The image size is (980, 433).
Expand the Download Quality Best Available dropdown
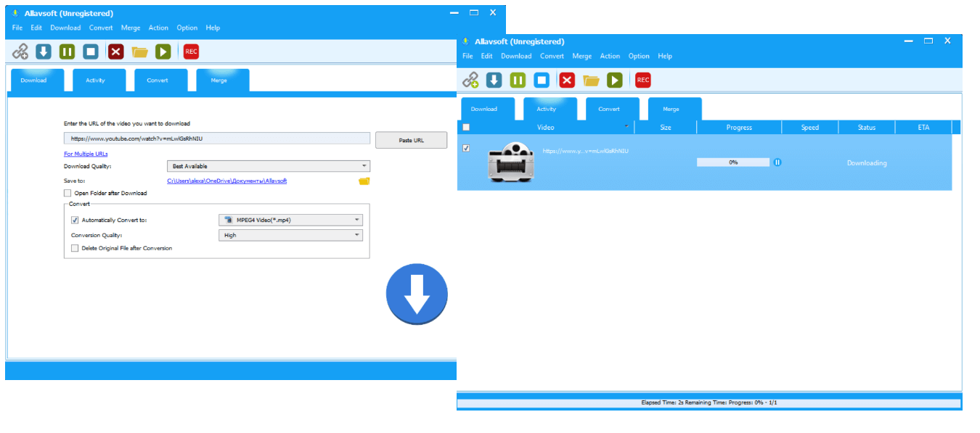(268, 166)
